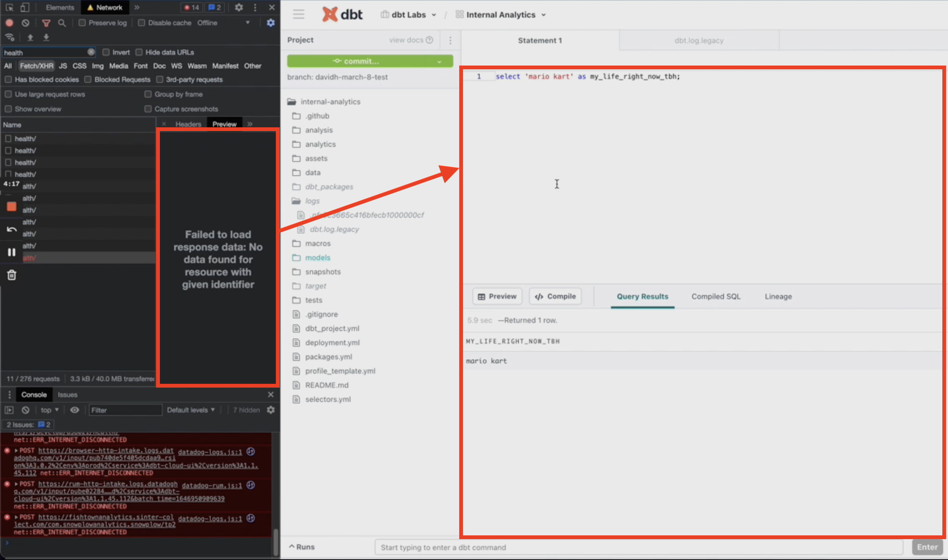Open the DevTools network settings gear
Viewport: 948px width, 560px height.
[270, 23]
